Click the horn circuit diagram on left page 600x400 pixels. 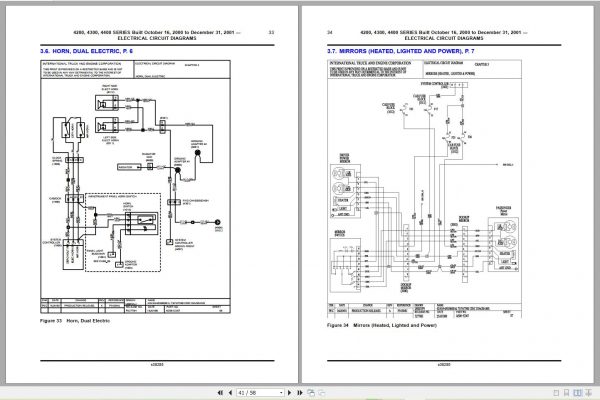[x=135, y=187]
